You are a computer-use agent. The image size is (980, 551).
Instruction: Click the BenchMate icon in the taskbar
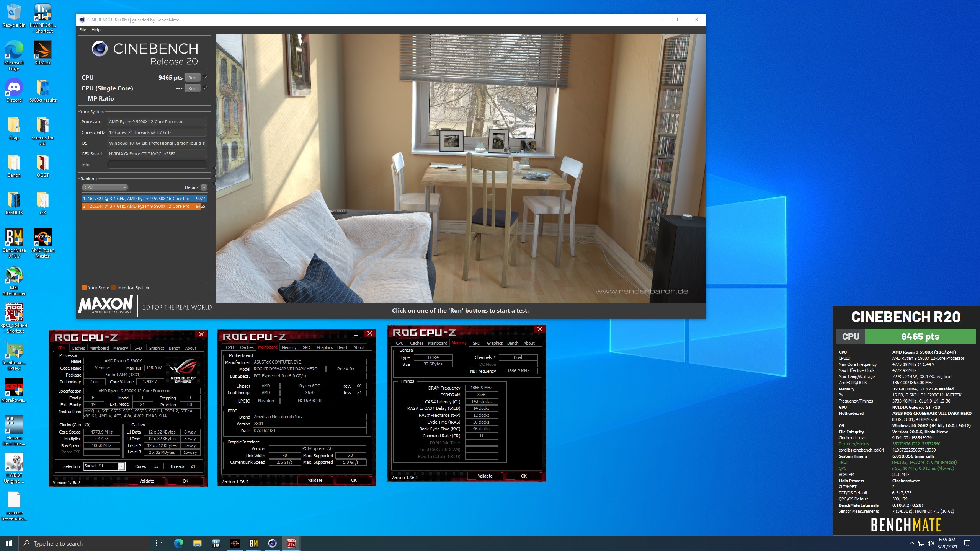coord(253,543)
